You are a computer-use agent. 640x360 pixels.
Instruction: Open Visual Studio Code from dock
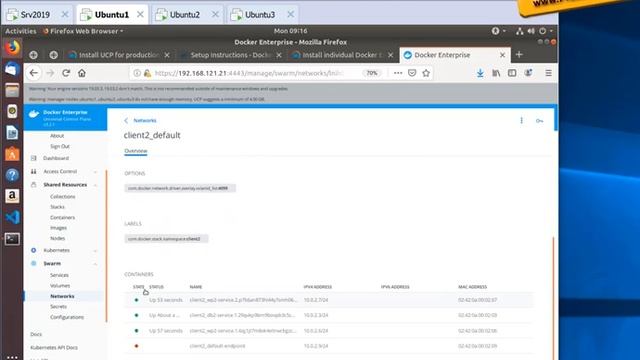[x=12, y=218]
